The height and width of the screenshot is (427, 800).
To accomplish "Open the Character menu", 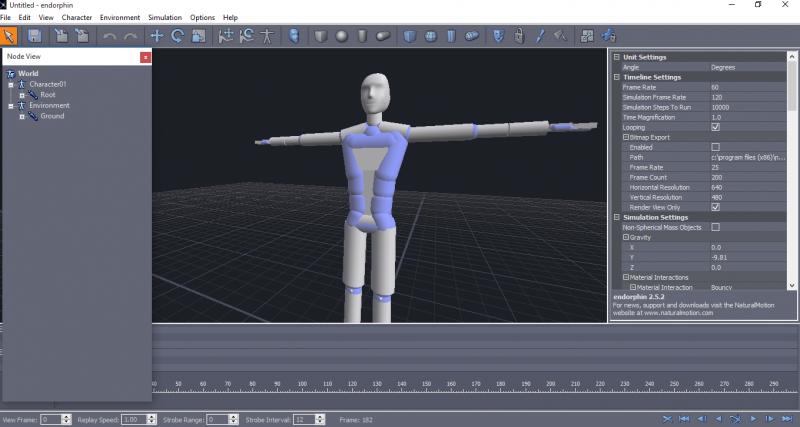I will [x=76, y=18].
